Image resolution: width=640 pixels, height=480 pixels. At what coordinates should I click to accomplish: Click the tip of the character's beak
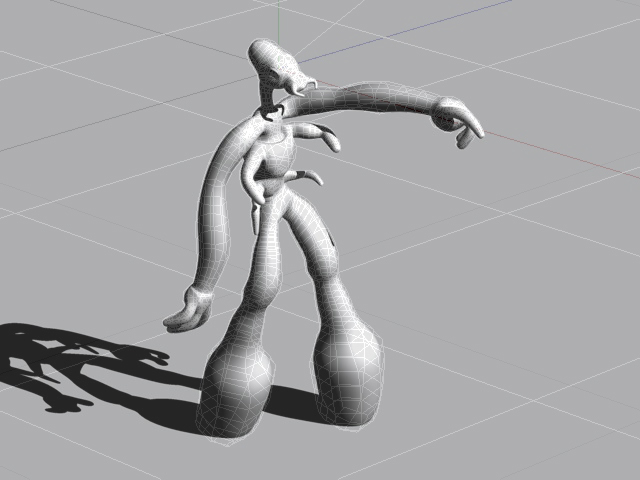[x=311, y=87]
